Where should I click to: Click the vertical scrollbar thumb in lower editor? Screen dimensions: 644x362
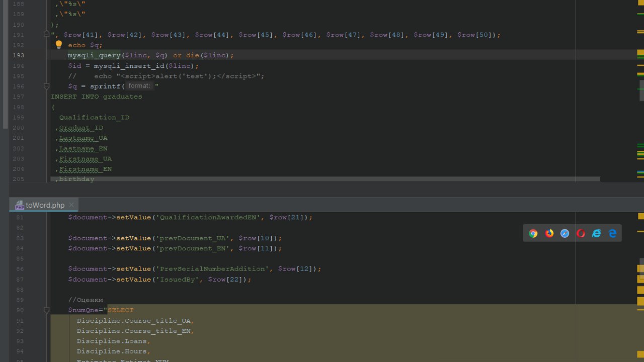[x=641, y=269]
